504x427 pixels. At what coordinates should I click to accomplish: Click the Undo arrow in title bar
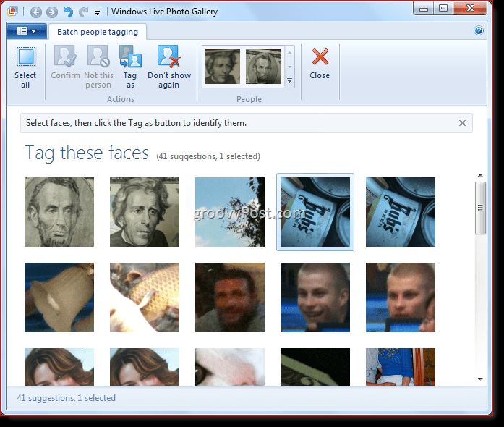point(68,12)
